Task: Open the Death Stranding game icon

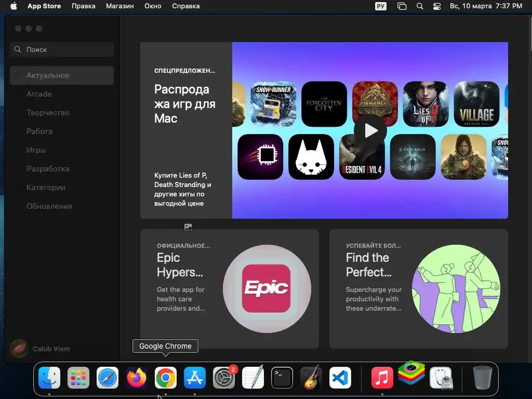Action: point(464,157)
